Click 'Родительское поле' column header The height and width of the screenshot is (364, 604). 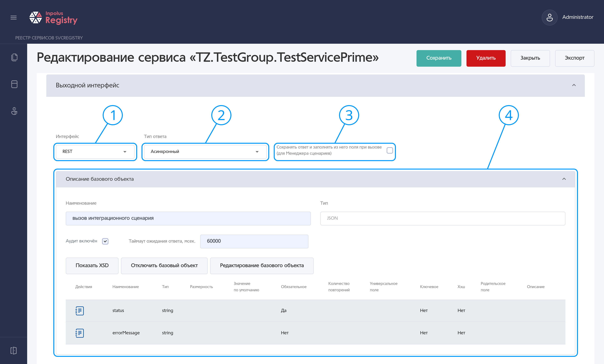493,287
